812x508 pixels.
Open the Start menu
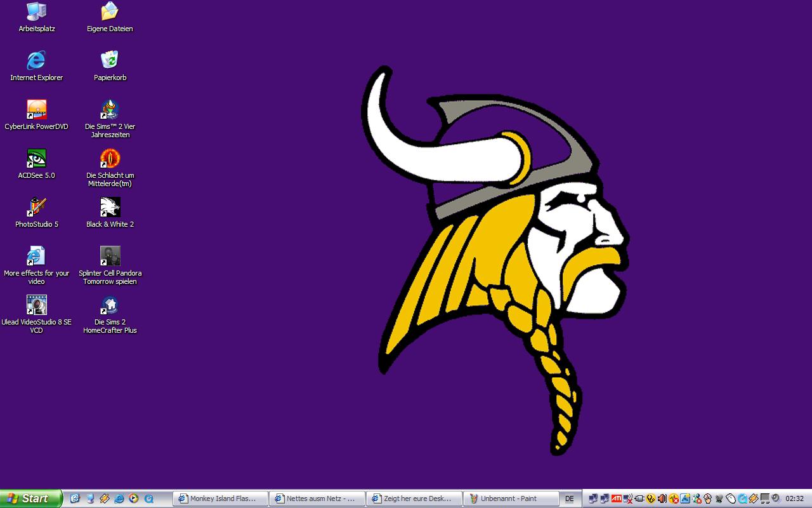tap(30, 498)
